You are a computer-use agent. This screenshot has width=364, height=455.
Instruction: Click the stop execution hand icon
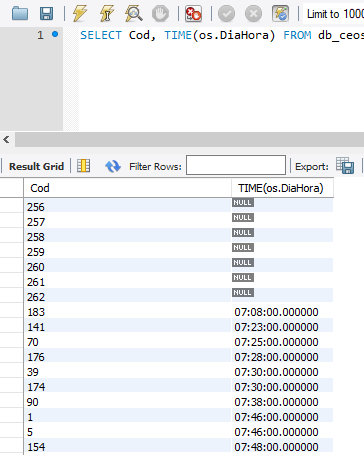(x=160, y=14)
